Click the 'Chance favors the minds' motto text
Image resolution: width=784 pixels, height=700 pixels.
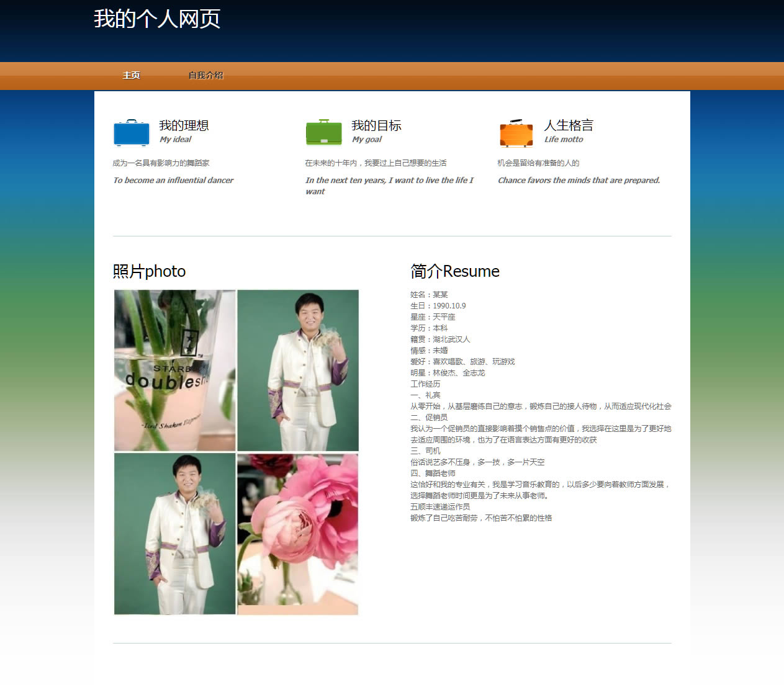tap(579, 181)
